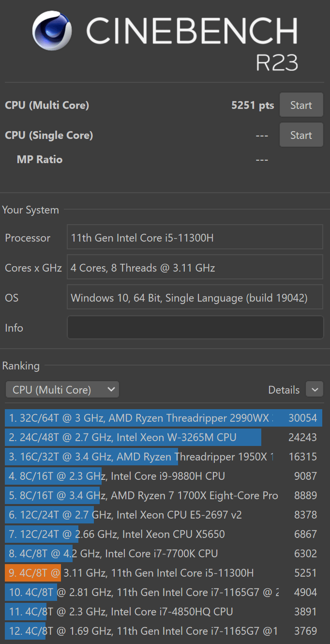Select the Core i7-7700K ranking row
This screenshot has height=644, width=330.
tap(164, 553)
